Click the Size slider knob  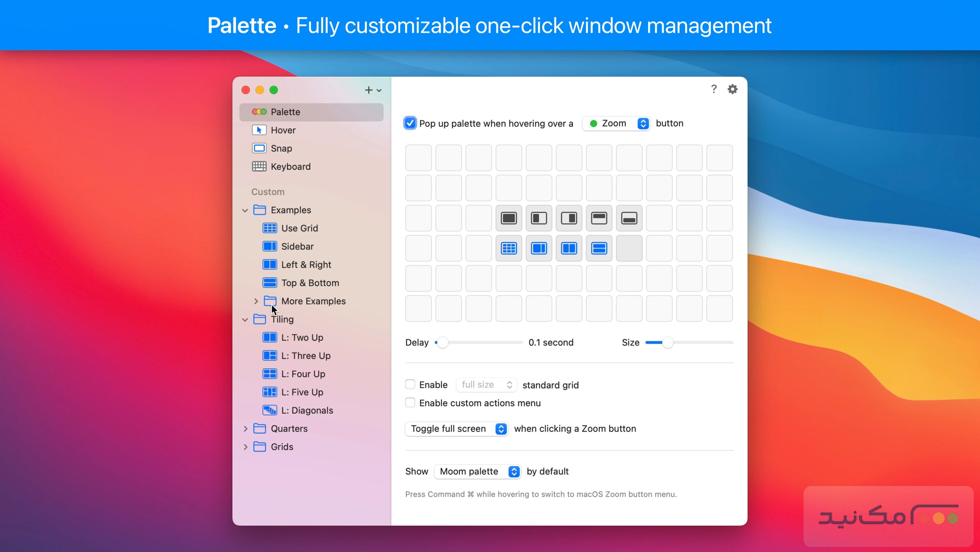(x=667, y=342)
